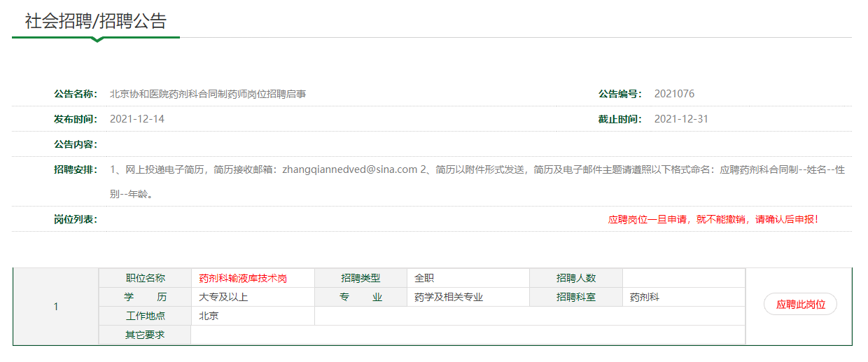Click the 发布时间 label

[76, 119]
